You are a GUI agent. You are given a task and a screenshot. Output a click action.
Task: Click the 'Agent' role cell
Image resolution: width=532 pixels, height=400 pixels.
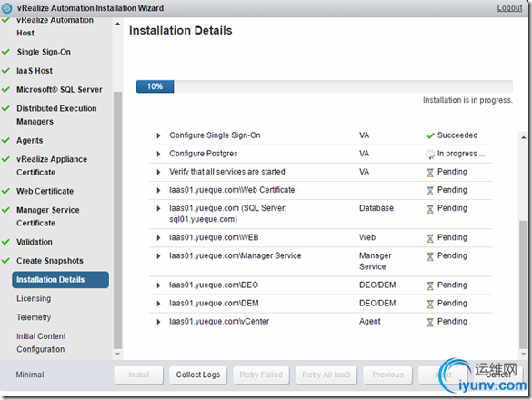coord(370,322)
